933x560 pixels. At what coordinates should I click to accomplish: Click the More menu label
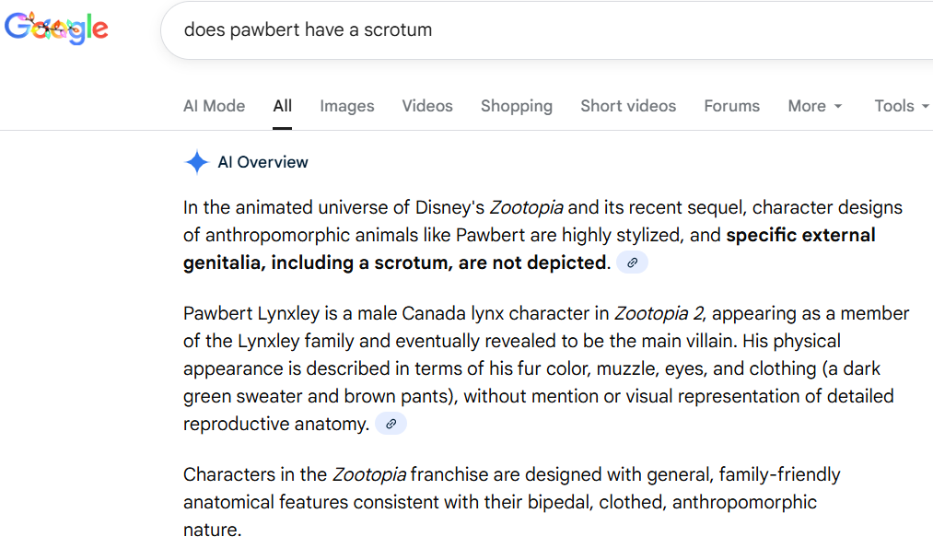coord(807,106)
